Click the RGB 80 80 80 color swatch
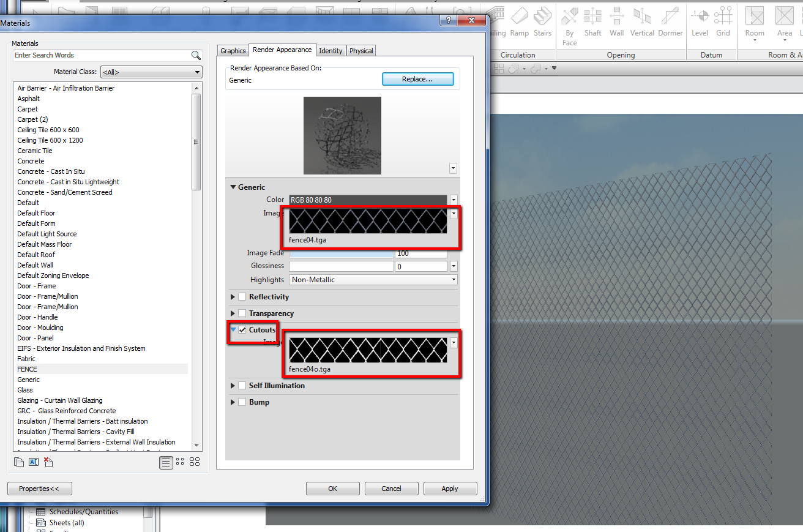 tap(368, 200)
